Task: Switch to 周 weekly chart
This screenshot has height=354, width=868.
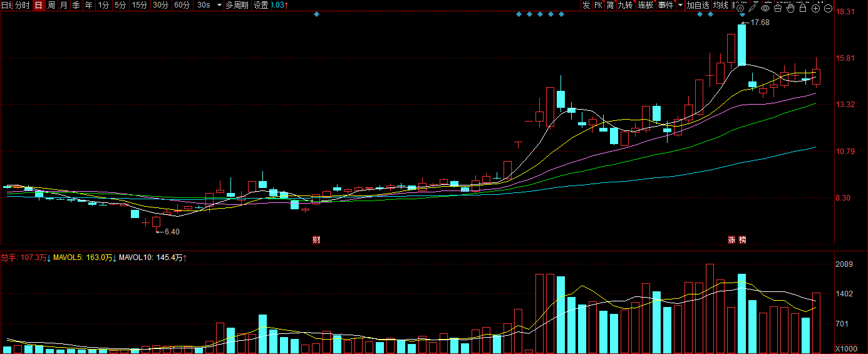Action: point(51,5)
